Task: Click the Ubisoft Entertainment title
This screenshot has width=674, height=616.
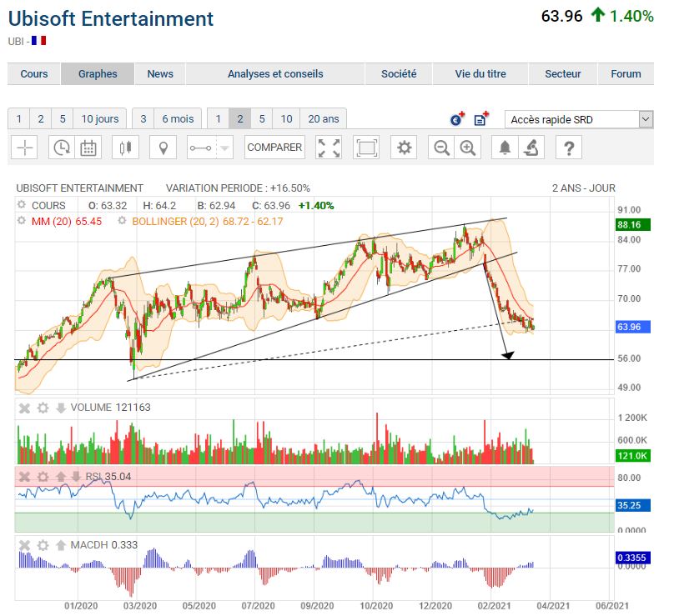Action: tap(110, 19)
